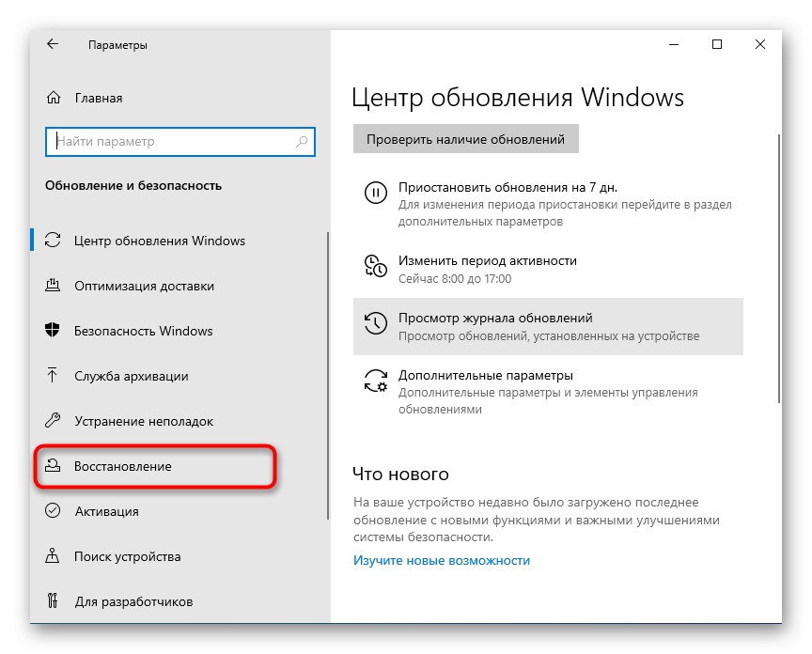
Task: Click the Windows Security shield icon
Action: [54, 331]
